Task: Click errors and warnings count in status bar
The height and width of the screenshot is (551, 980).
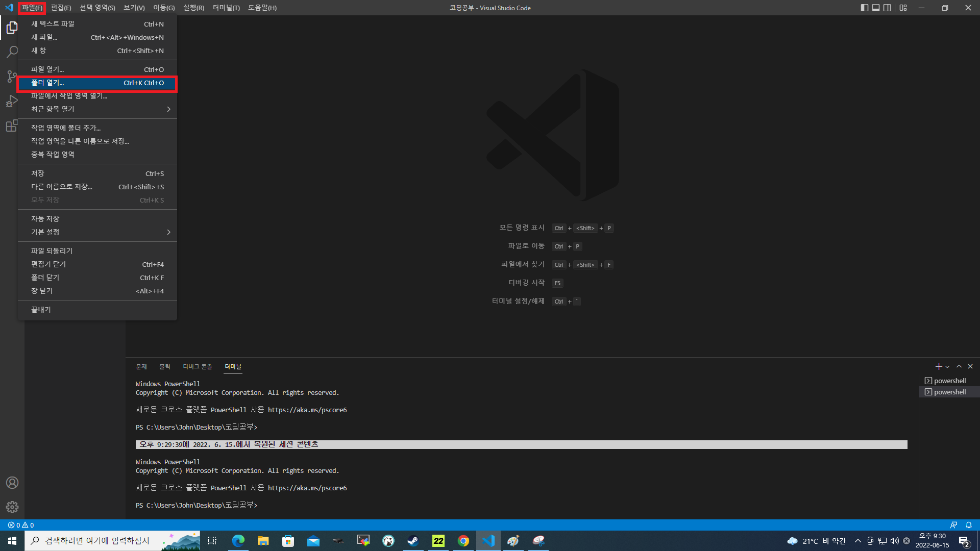Action: click(x=21, y=525)
